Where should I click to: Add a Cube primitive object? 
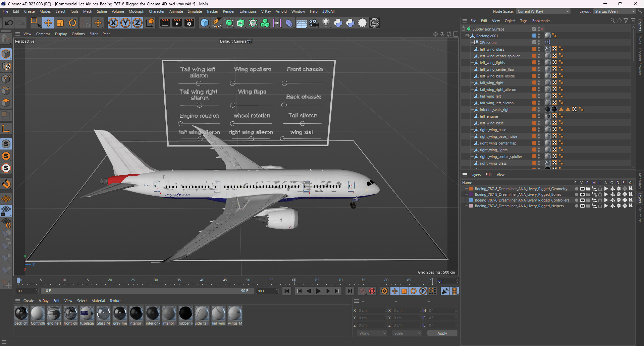click(204, 23)
